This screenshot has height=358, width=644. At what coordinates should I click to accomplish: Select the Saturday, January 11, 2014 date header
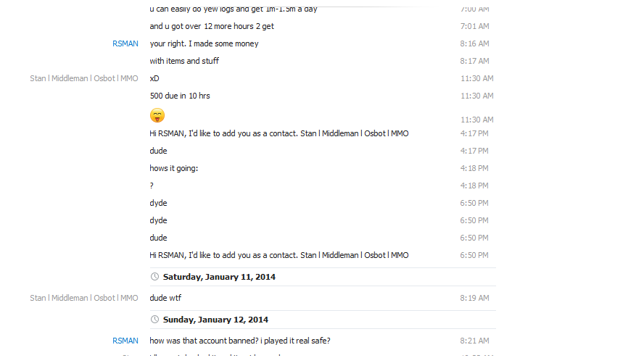point(219,277)
